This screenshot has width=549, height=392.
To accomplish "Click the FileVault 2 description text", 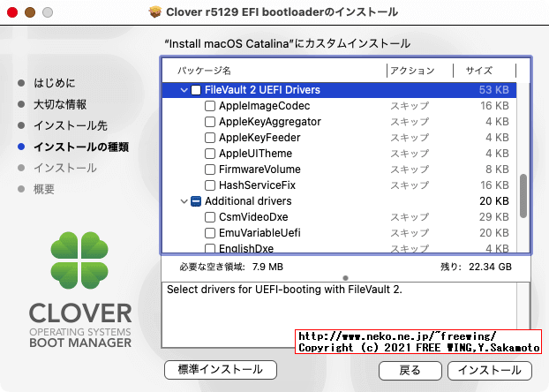I will 285,290.
